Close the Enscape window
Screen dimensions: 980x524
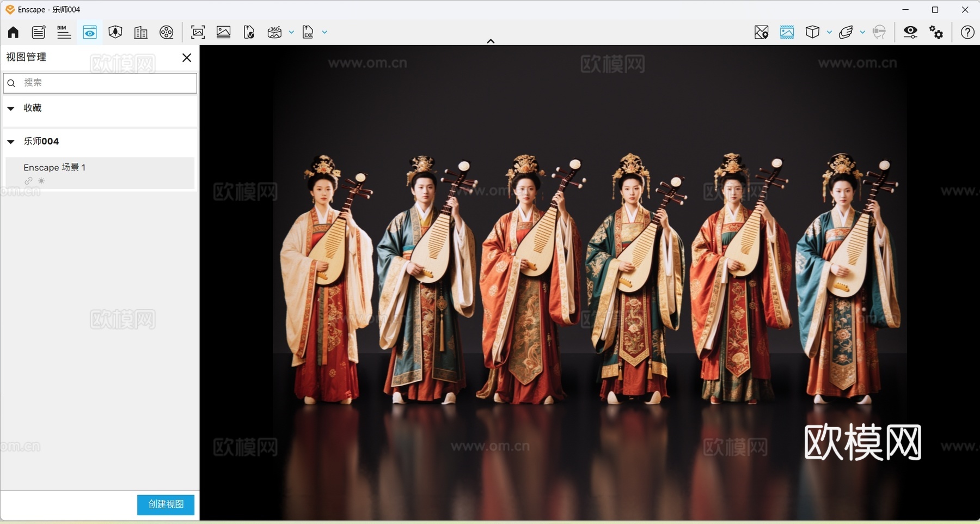coord(965,10)
